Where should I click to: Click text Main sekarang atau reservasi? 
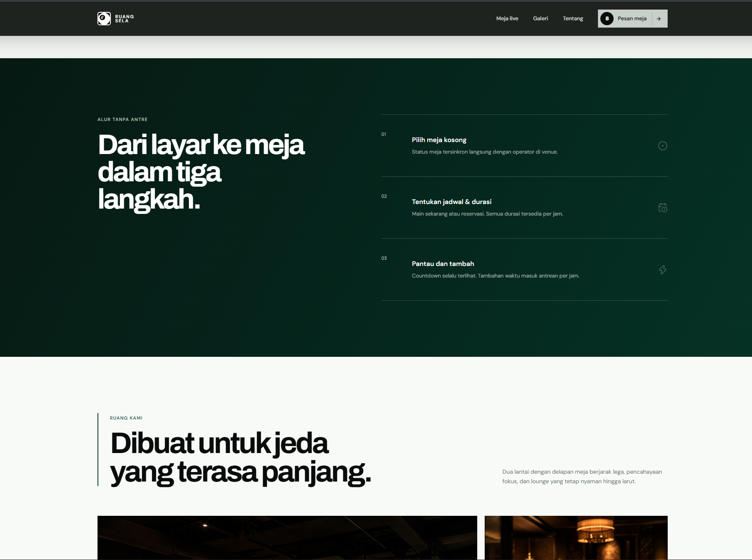point(488,214)
